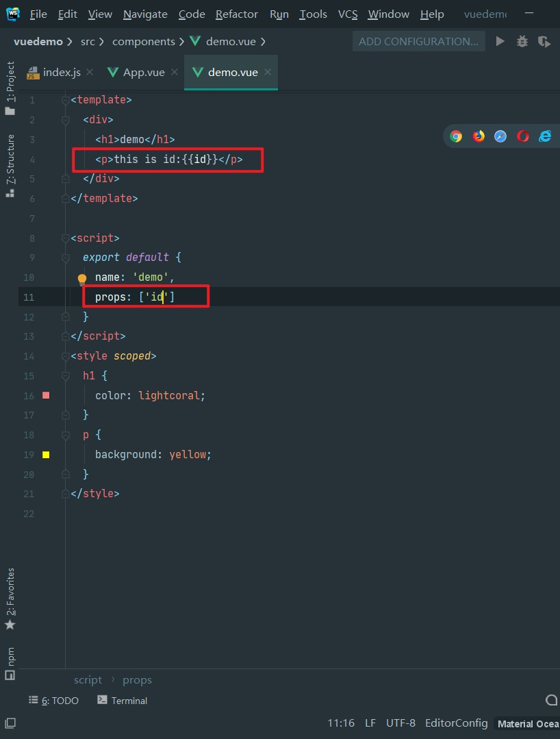This screenshot has width=560, height=739.
Task: Click on the 'lightcoral' value text
Action: pos(169,395)
